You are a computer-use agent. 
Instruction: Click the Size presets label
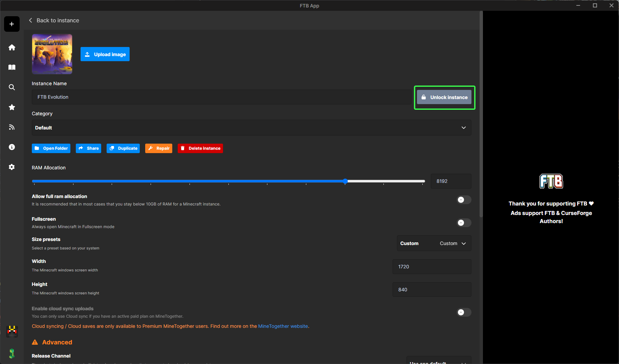tap(46, 239)
